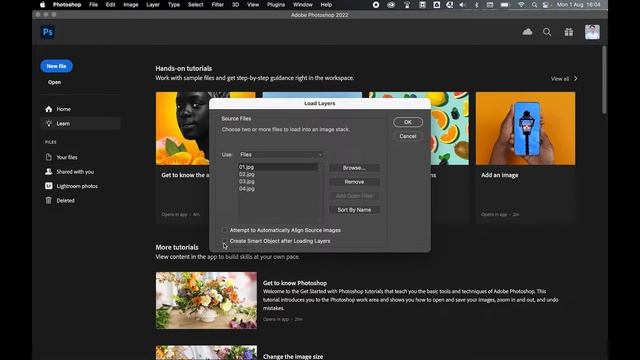Open the 3D menu
Viewport: 640px width, 360px height.
coord(236,5)
